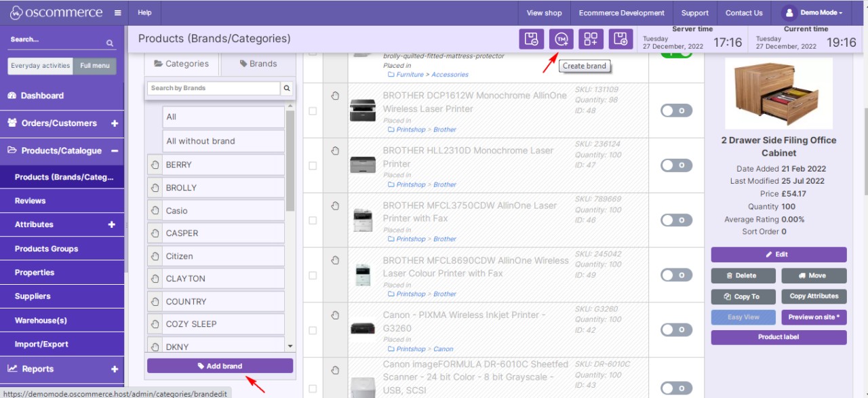Click the magnifier icon in sidebar search

point(110,43)
